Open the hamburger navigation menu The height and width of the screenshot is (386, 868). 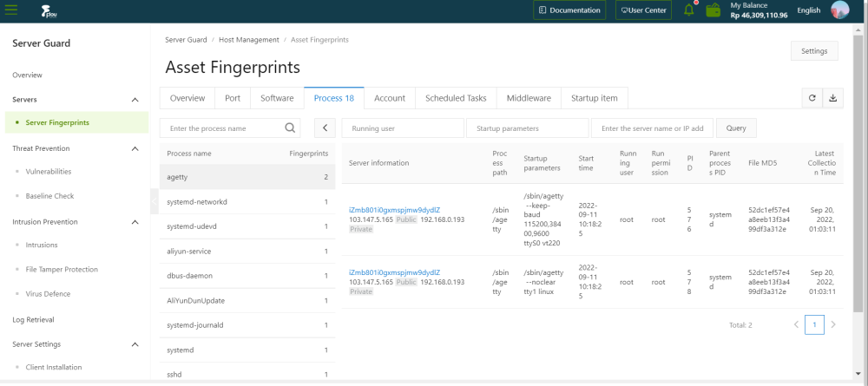pos(11,10)
